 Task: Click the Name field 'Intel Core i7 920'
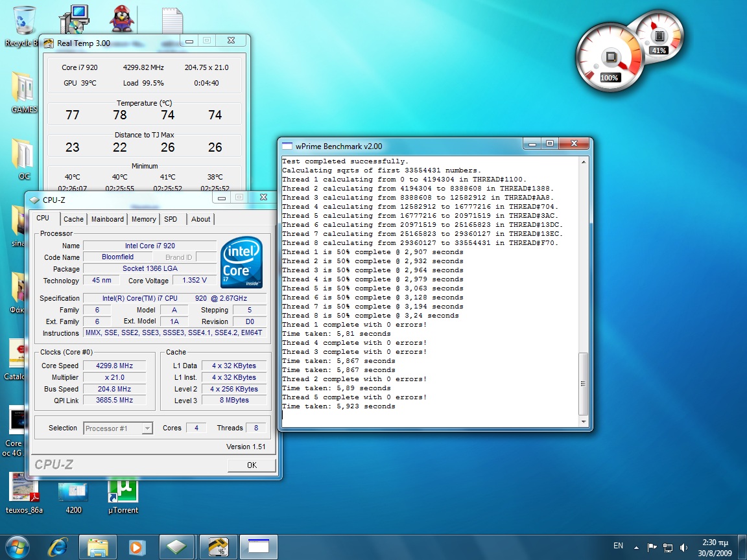point(150,246)
